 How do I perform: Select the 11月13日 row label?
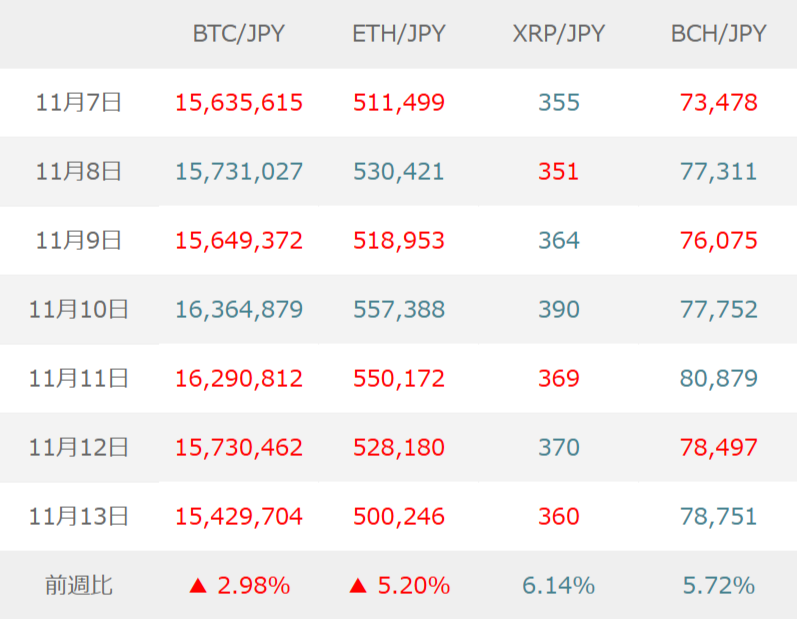tap(78, 516)
